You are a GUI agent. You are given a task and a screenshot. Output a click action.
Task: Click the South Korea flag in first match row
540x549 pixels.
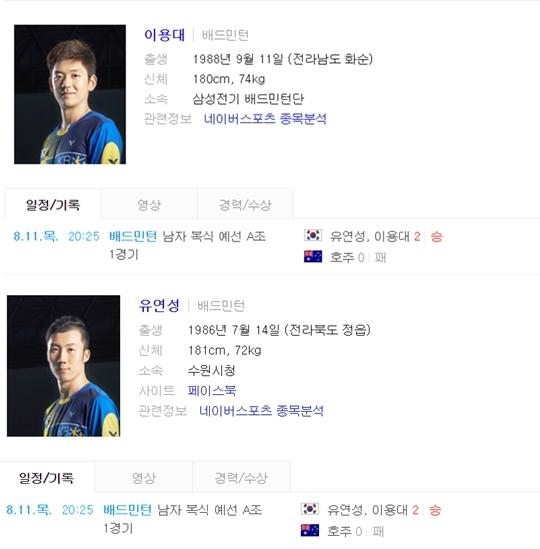(x=313, y=235)
